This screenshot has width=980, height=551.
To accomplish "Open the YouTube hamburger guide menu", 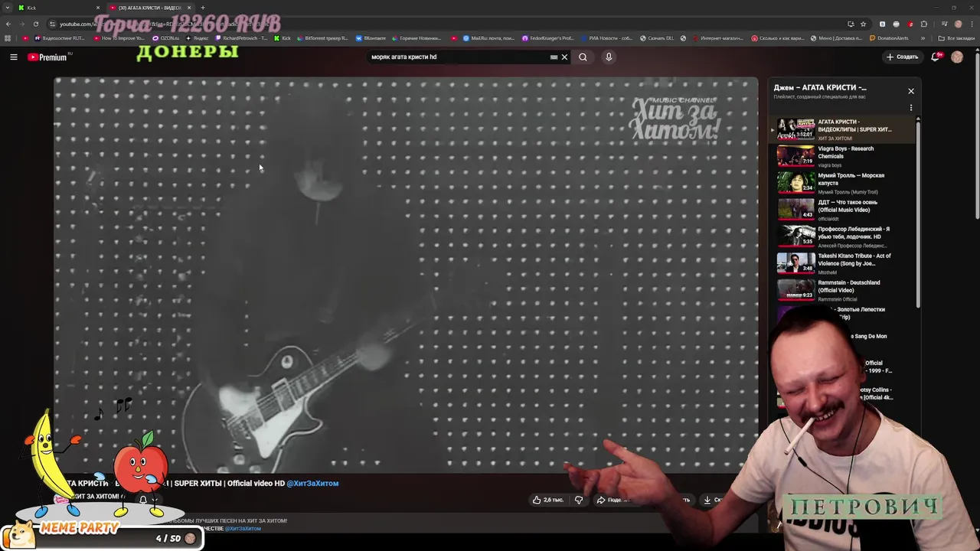I will tap(14, 57).
